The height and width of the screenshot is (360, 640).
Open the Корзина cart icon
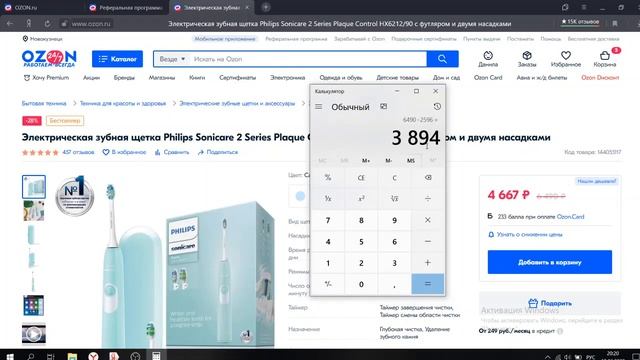tap(605, 59)
